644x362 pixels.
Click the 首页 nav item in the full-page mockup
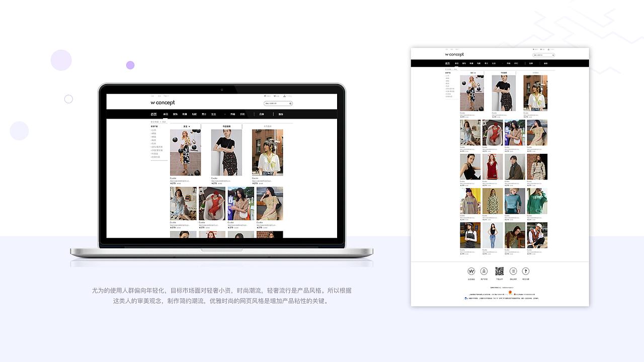pyautogui.click(x=448, y=63)
